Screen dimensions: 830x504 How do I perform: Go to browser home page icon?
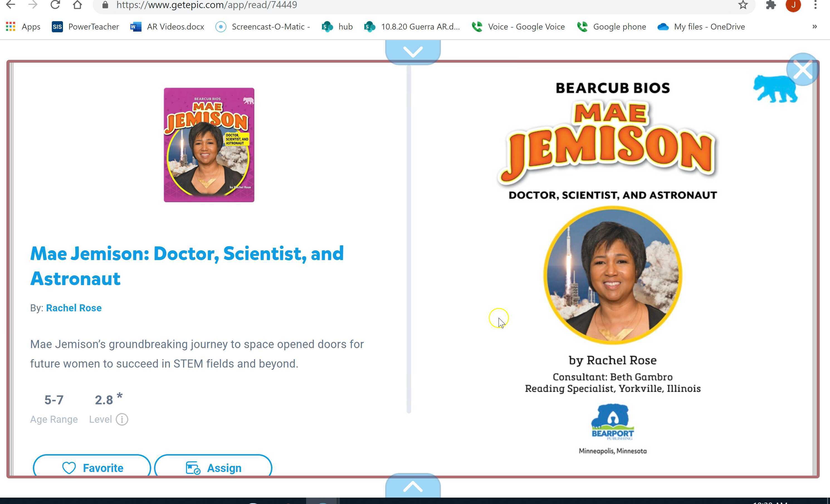tap(77, 5)
